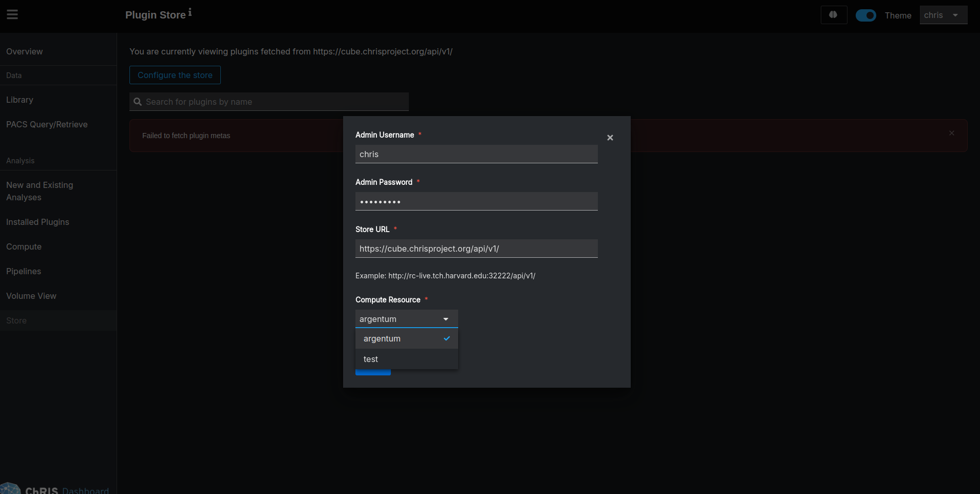Viewport: 980px width, 494px height.
Task: Collapse the Compute Resource dropdown
Action: (x=407, y=319)
